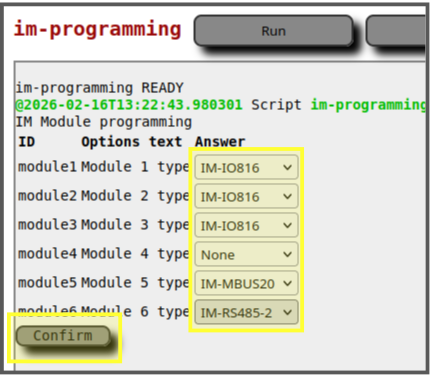
Task: Click the 'Module 4 type' label
Action: 135,254
